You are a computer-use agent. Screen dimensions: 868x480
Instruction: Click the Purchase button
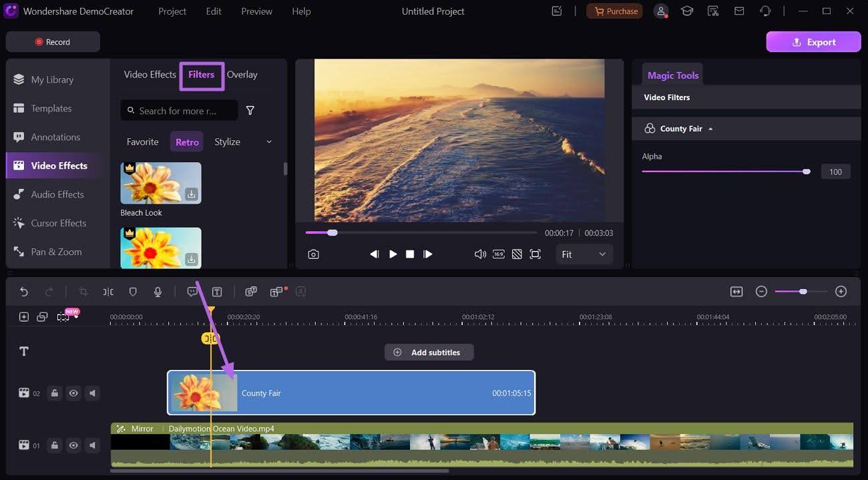tap(615, 11)
